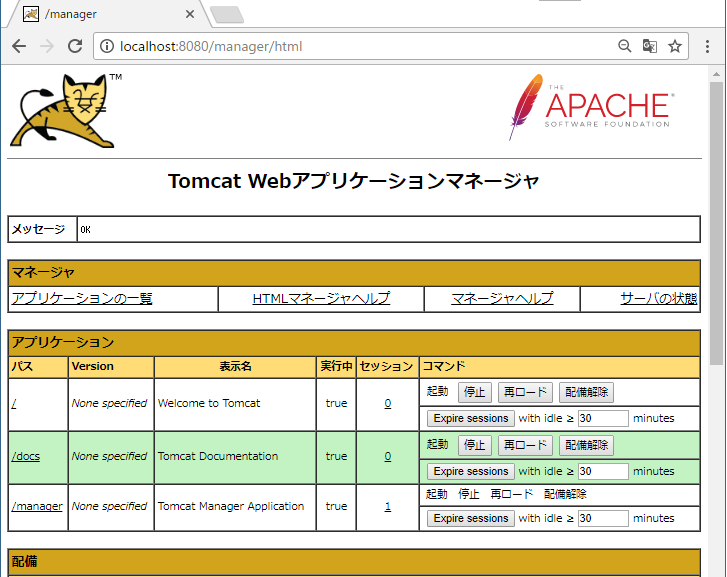Click Expire sessions for /manager
This screenshot has height=577, width=727.
pos(471,518)
